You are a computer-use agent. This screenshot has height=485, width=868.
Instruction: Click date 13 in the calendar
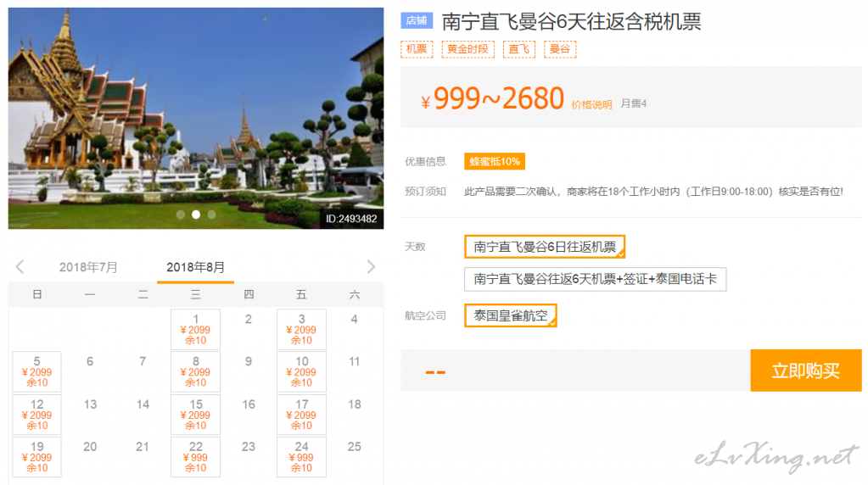coord(90,404)
